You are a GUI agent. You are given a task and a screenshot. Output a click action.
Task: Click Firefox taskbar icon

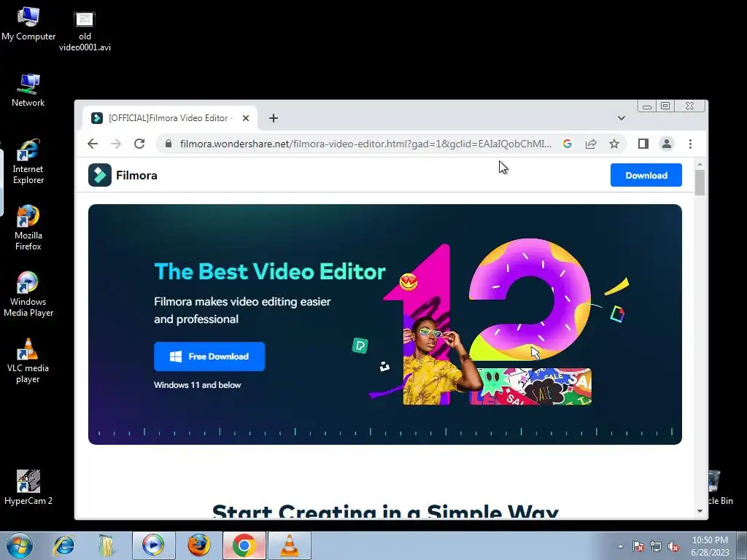[198, 545]
